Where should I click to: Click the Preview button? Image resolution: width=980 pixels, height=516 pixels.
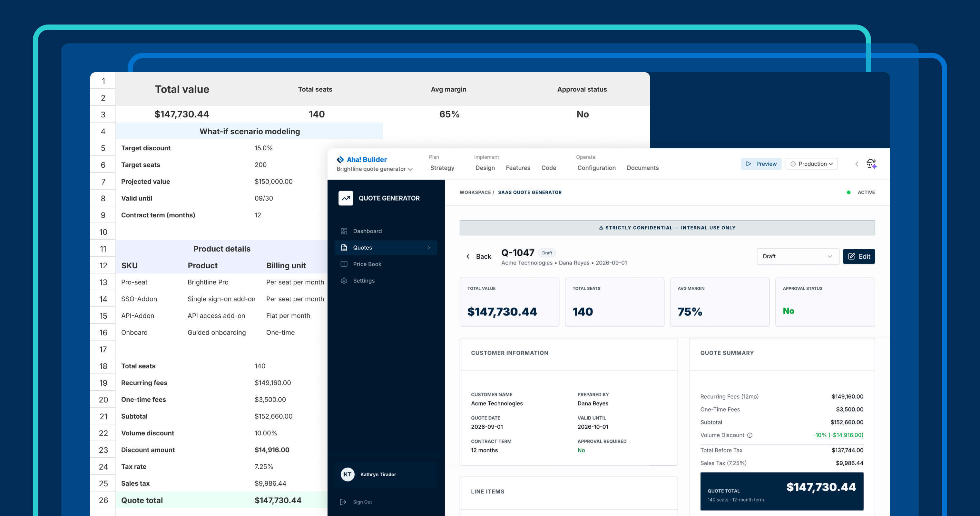pos(761,164)
